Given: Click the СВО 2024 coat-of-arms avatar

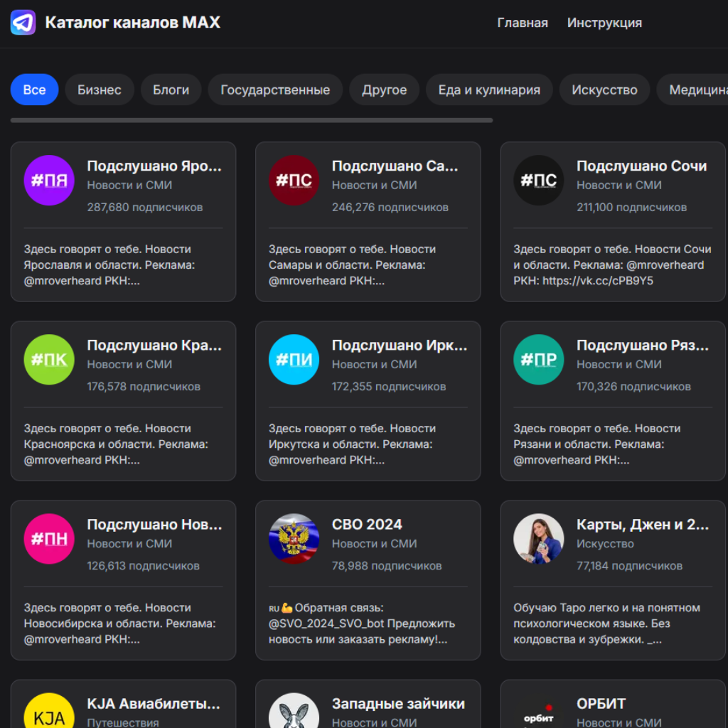Looking at the screenshot, I should click(294, 539).
